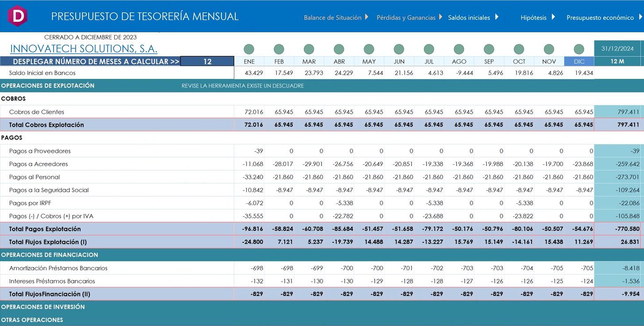Toggle the green circle above JUL
Screen dimensions: 644x326
[429, 49]
